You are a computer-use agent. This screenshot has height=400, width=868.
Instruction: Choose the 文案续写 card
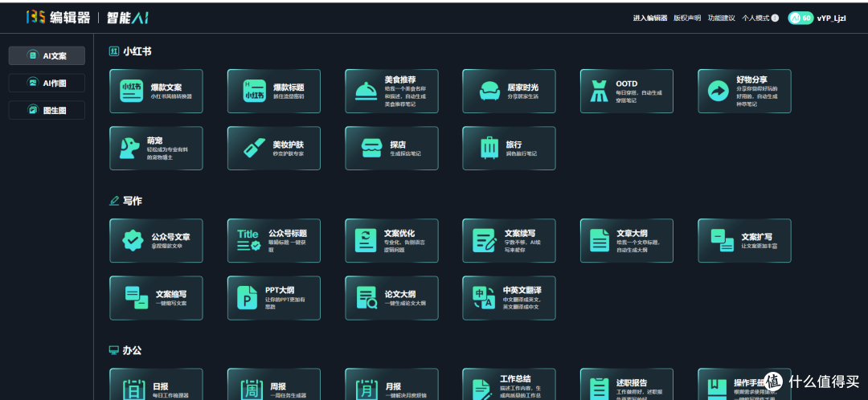click(510, 241)
